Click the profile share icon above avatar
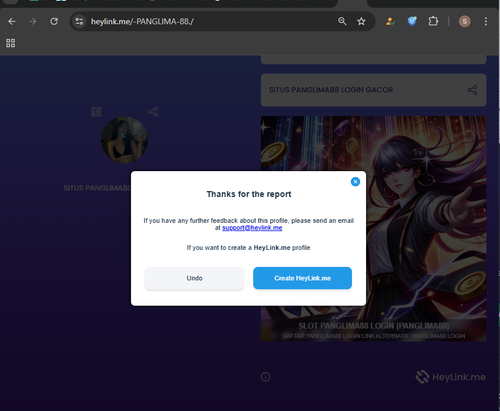500x411 pixels. click(153, 112)
